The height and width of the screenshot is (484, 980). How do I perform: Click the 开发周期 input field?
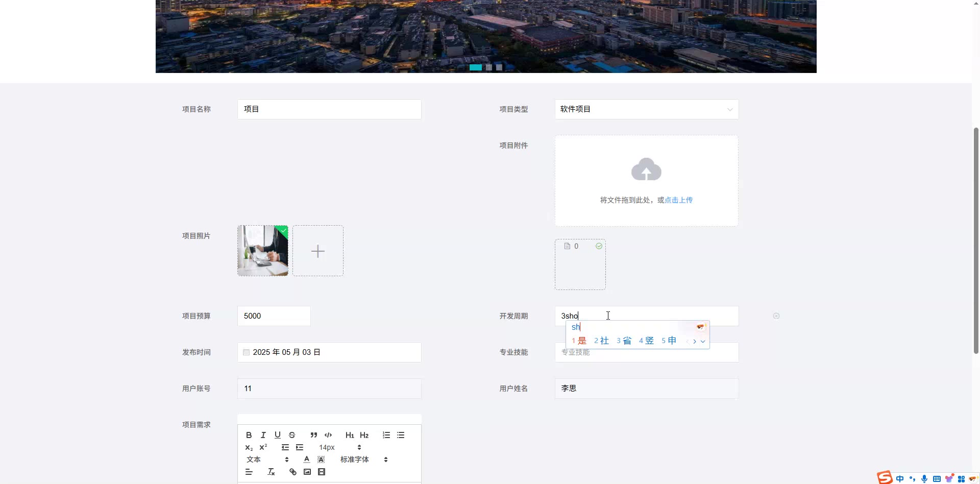point(646,316)
